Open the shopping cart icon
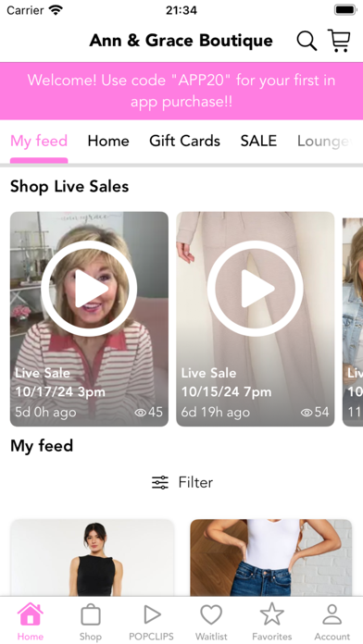 (339, 41)
